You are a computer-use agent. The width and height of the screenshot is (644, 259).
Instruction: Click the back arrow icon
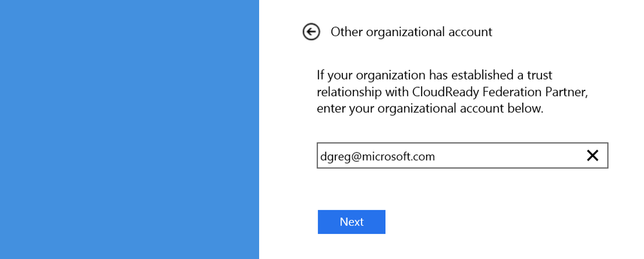[311, 32]
